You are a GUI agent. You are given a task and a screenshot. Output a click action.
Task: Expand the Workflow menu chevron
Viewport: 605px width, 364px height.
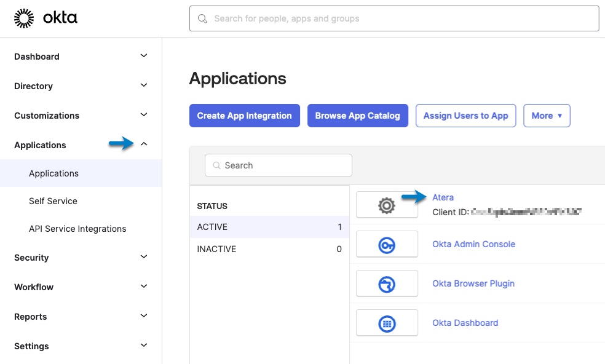tap(144, 287)
